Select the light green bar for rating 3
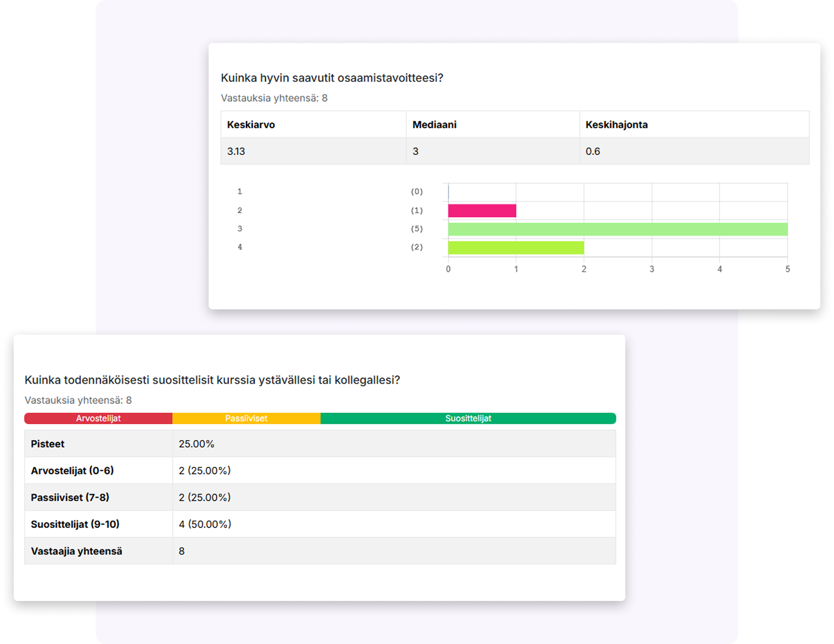The width and height of the screenshot is (834, 644). pyautogui.click(x=617, y=229)
